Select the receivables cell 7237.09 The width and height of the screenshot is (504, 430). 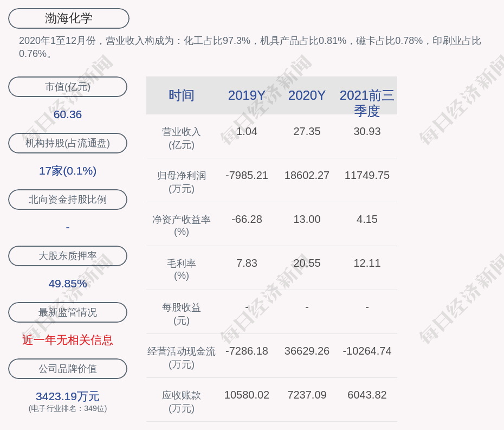point(307,395)
